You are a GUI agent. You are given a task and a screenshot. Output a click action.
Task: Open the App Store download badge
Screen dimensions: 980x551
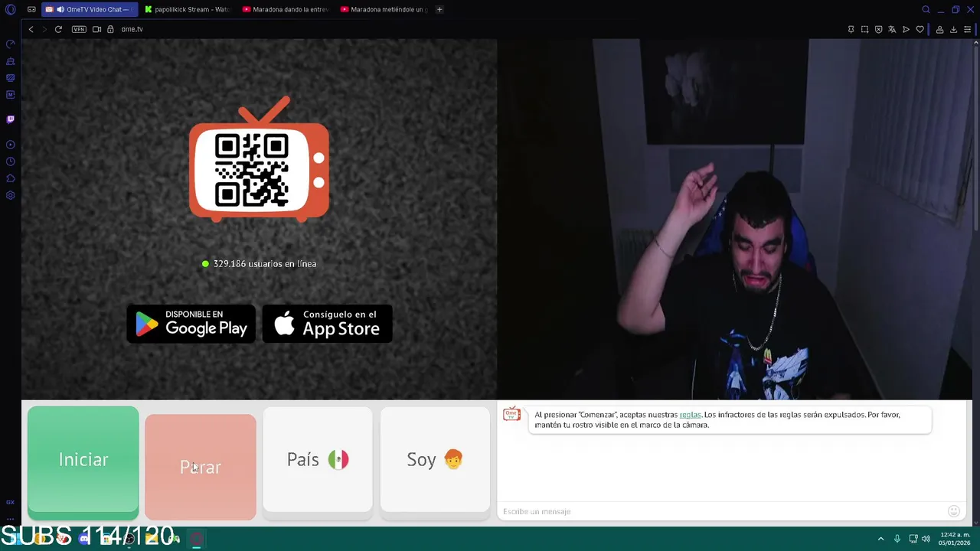pyautogui.click(x=327, y=324)
